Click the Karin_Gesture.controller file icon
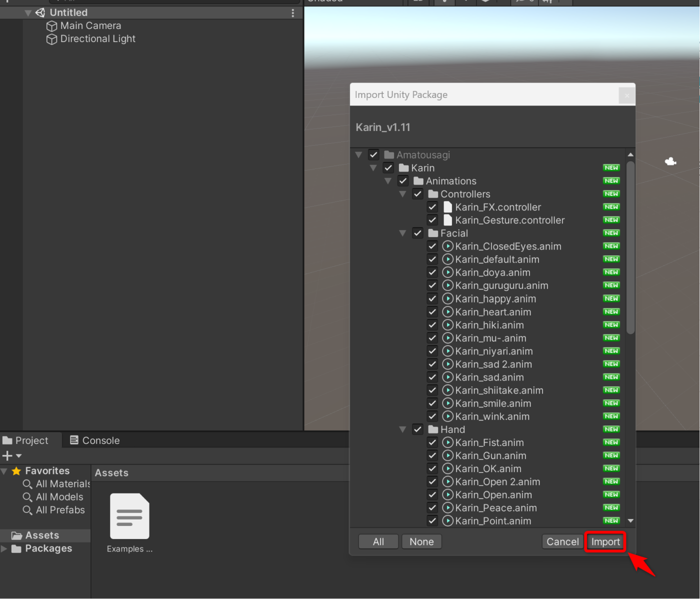 (448, 220)
